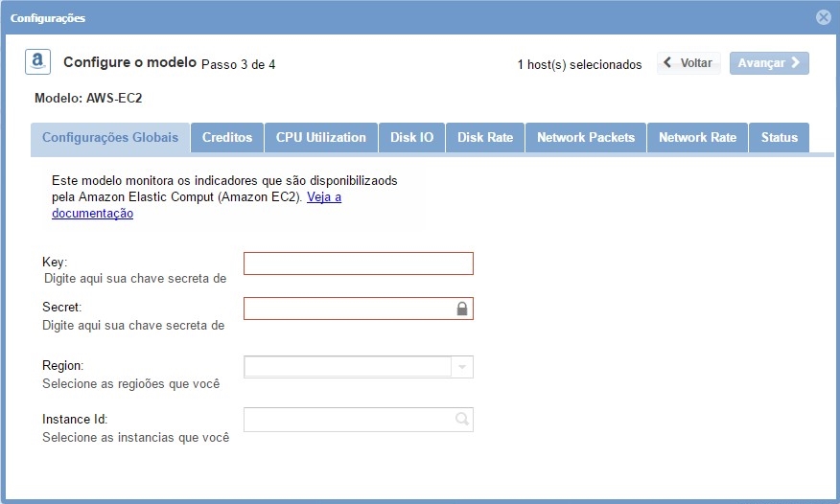This screenshot has width=840, height=504.
Task: Click the magnifier icon in Instance Id field
Action: point(461,420)
